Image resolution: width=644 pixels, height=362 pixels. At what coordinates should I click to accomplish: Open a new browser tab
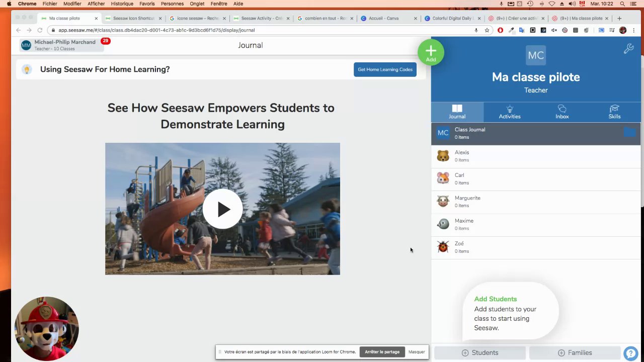619,19
